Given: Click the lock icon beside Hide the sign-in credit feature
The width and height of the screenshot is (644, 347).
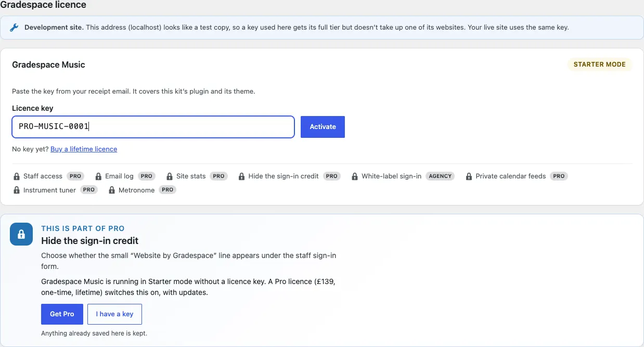Looking at the screenshot, I should [x=241, y=176].
